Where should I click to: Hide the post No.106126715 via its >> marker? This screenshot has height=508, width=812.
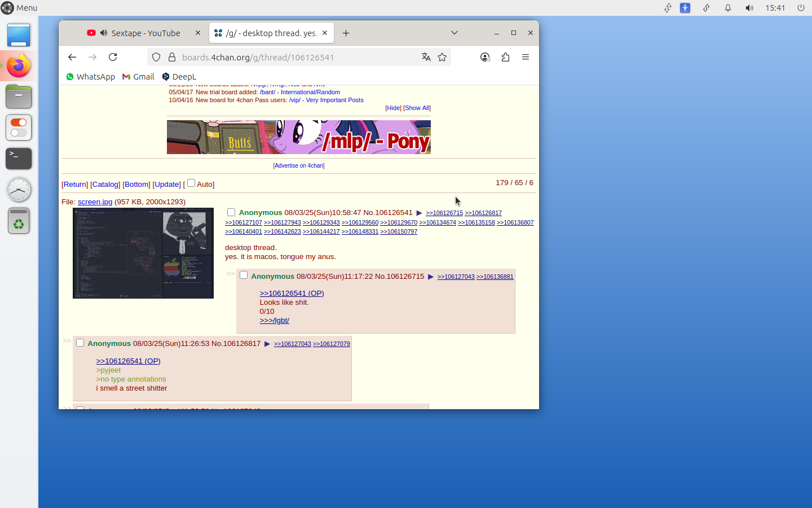tap(230, 273)
